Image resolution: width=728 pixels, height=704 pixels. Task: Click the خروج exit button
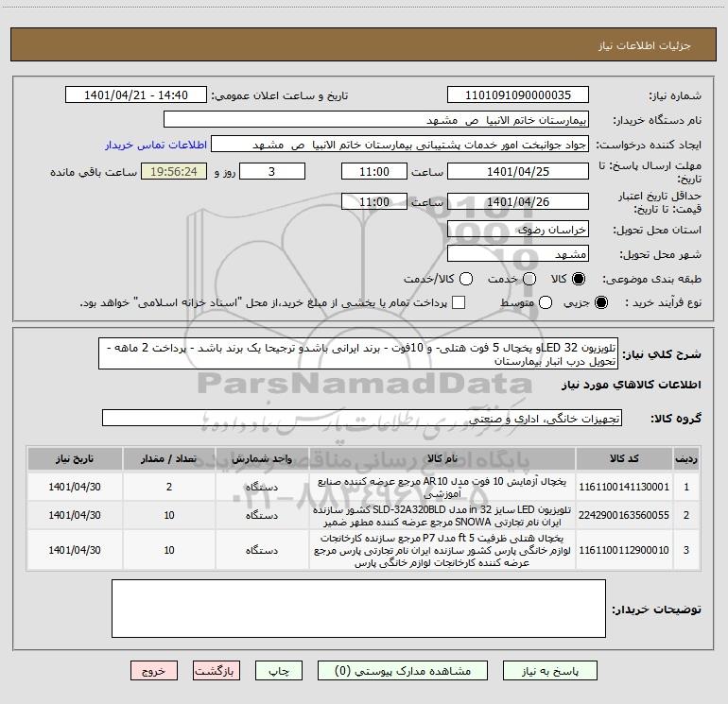pos(154,671)
